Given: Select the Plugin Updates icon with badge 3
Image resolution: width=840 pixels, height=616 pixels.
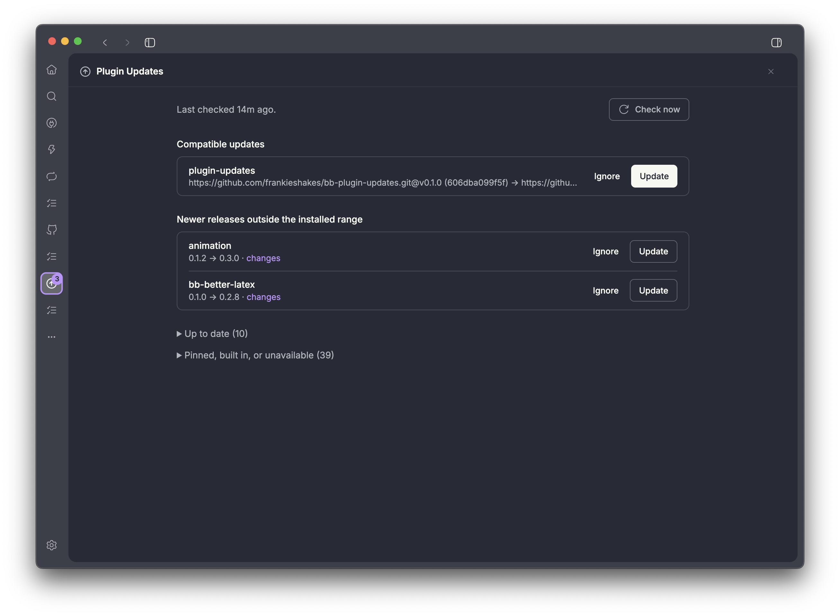Looking at the screenshot, I should 51,284.
